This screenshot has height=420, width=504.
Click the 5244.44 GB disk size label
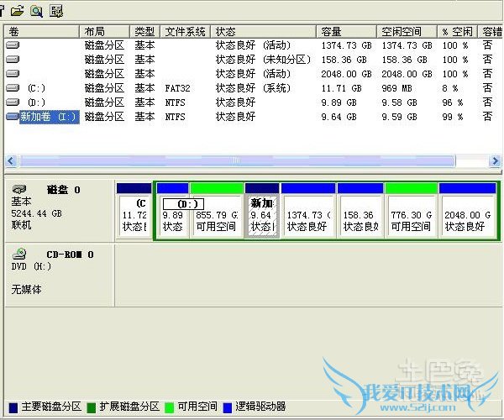coord(36,213)
